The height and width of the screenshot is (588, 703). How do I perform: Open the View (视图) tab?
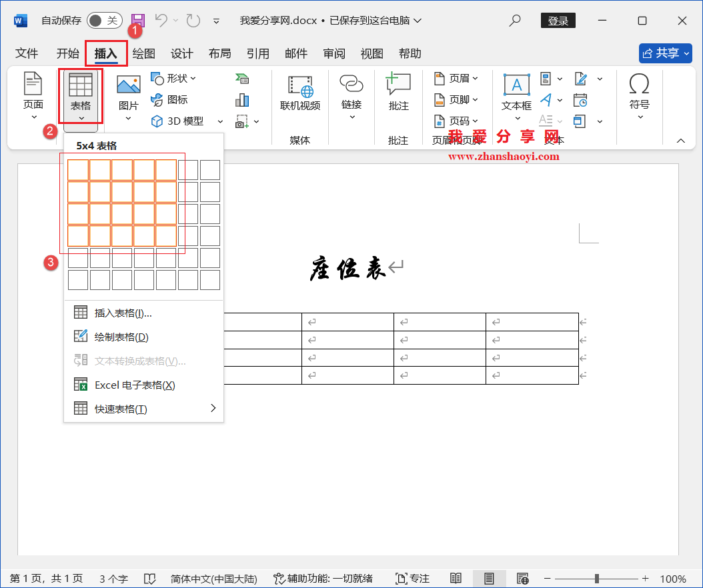(372, 53)
